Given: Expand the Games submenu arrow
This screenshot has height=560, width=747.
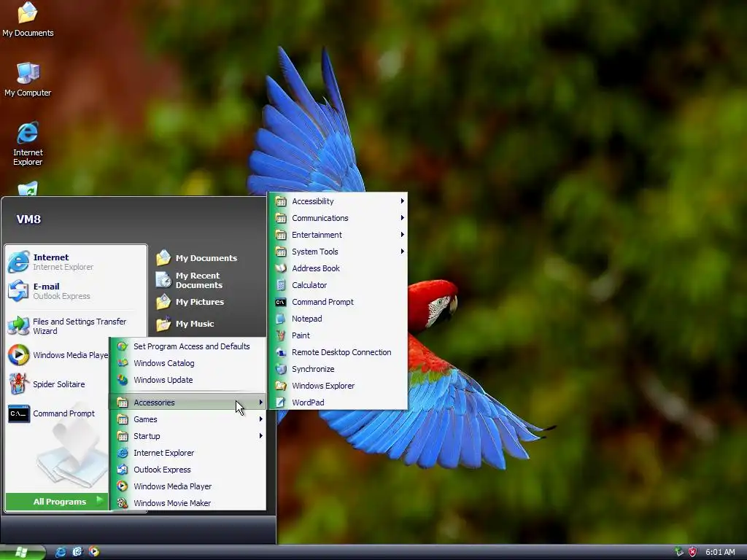Looking at the screenshot, I should (260, 419).
